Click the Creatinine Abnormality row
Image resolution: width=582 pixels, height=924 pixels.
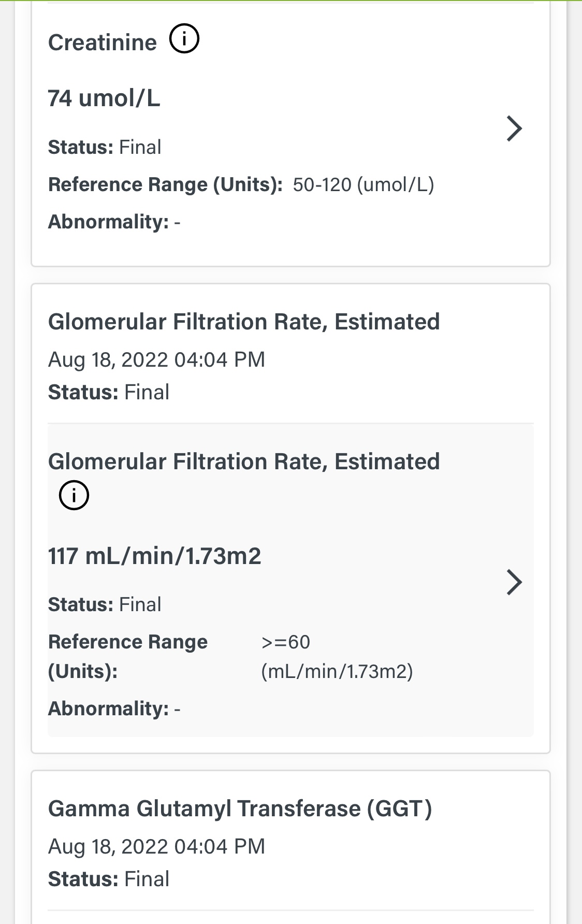[114, 222]
